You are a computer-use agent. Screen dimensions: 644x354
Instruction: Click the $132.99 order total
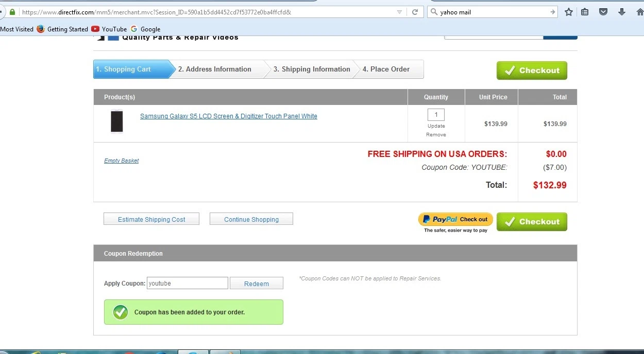tap(550, 185)
